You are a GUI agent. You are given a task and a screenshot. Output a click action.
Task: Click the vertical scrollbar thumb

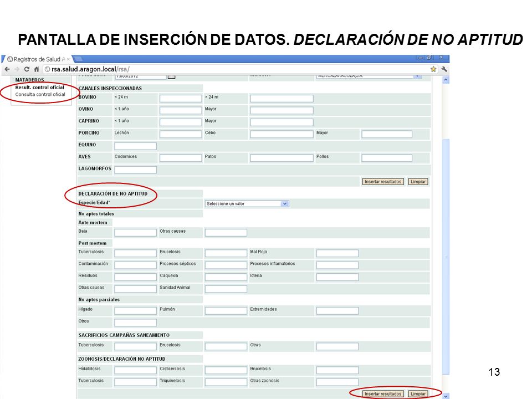click(x=446, y=256)
